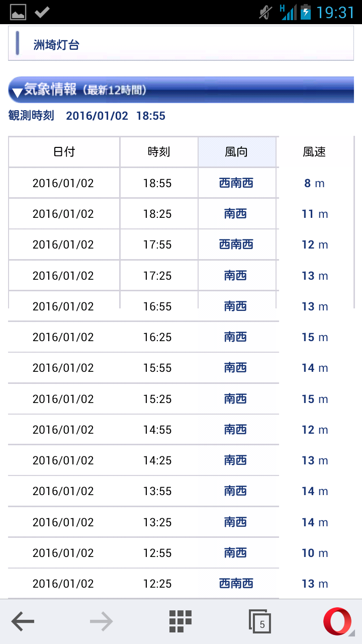Viewport: 362px width, 644px height.
Task: Open the Speed Dial grid icon
Action: (x=180, y=621)
